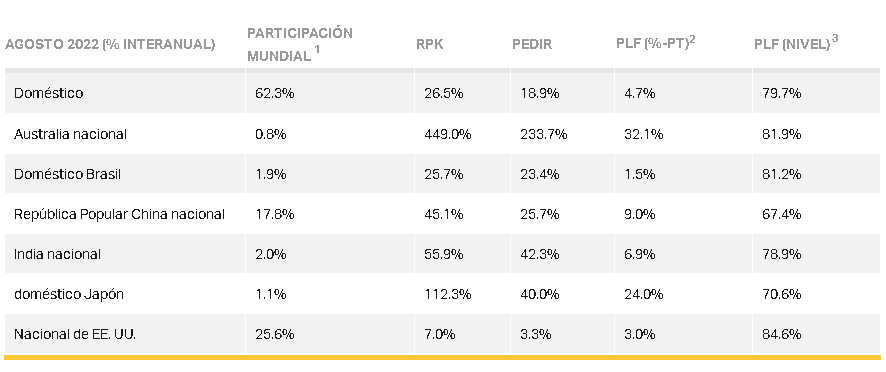This screenshot has height=372, width=886.
Task: Click the AGOSTO 2022 column header
Action: pyautogui.click(x=110, y=45)
